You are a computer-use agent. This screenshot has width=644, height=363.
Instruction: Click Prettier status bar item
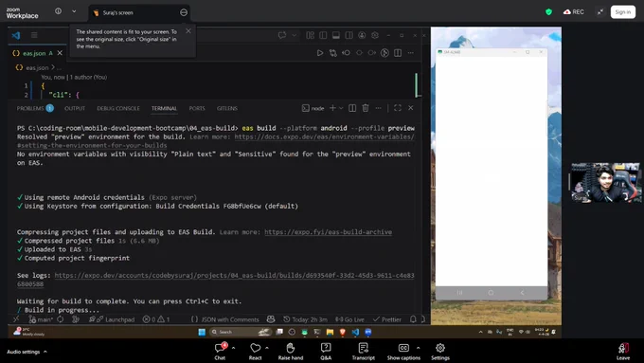click(x=387, y=319)
